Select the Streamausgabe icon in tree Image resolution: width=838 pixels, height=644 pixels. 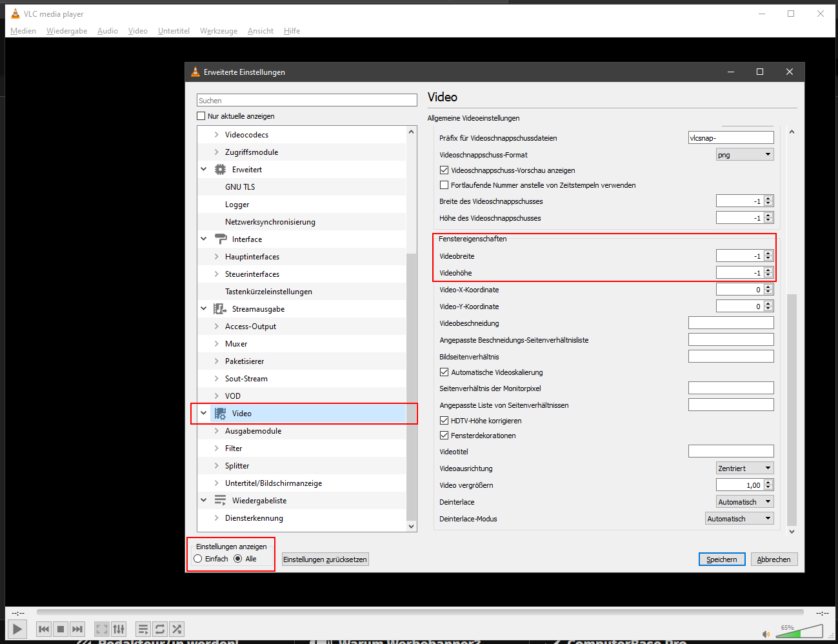220,309
